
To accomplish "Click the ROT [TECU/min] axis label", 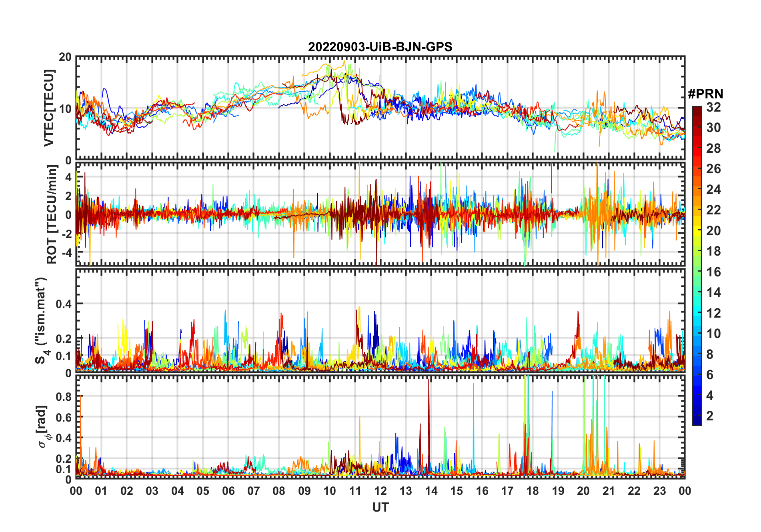I will [52, 214].
